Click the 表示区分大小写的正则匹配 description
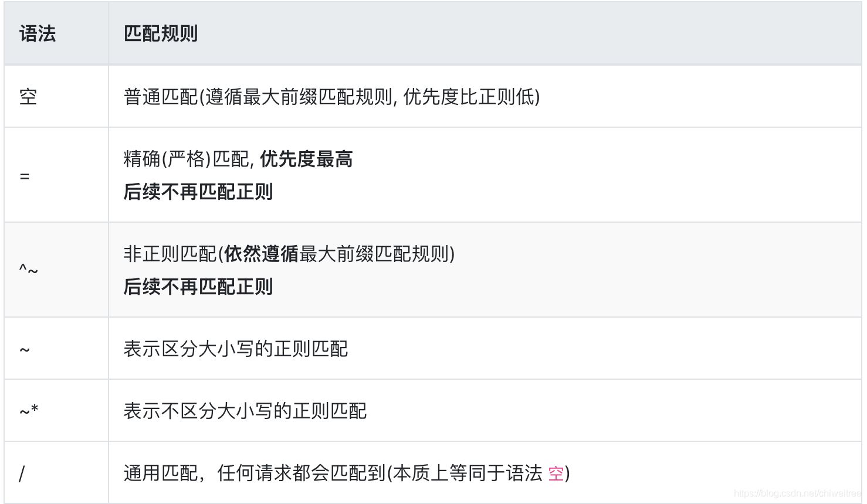This screenshot has height=504, width=867. (x=236, y=349)
